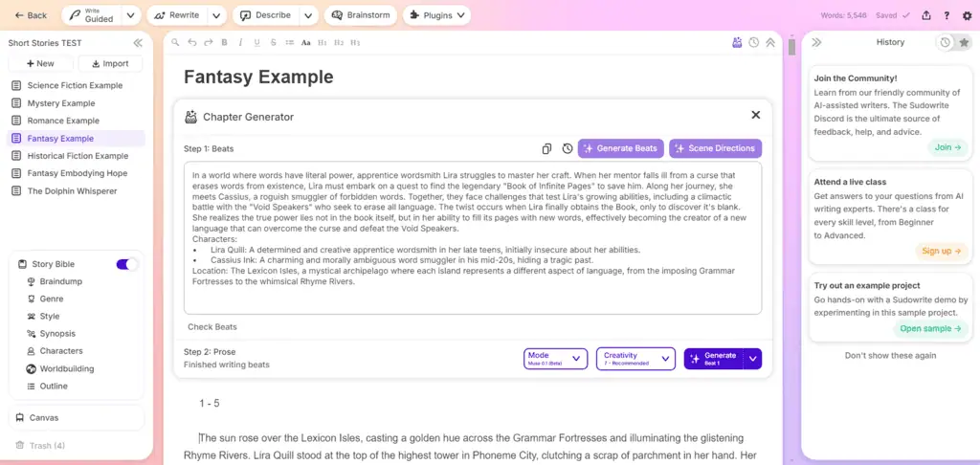Screen dimensions: 980x465
Task: Click the export/share icon in top bar
Action: [x=926, y=15]
